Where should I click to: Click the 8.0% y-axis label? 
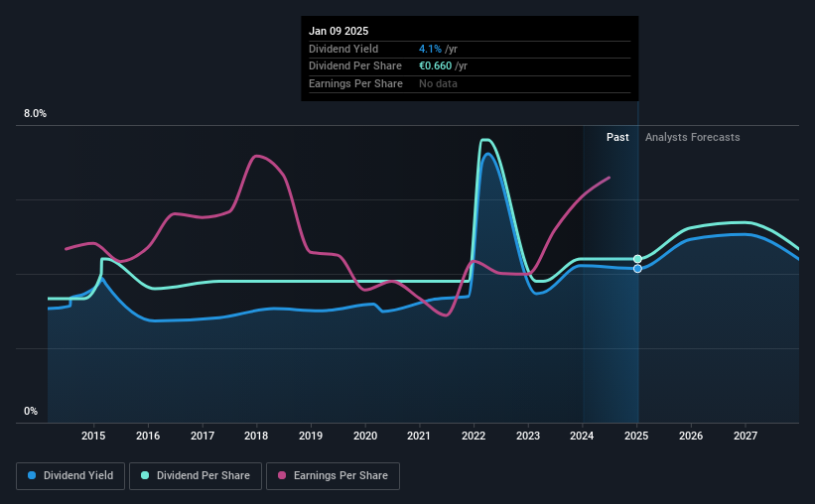pos(35,114)
